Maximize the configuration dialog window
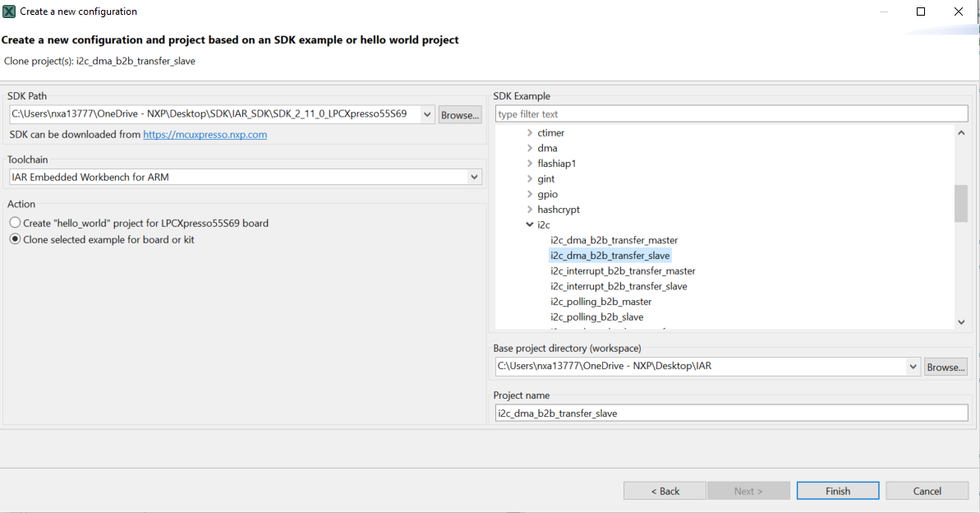This screenshot has height=513, width=980. pyautogui.click(x=921, y=12)
